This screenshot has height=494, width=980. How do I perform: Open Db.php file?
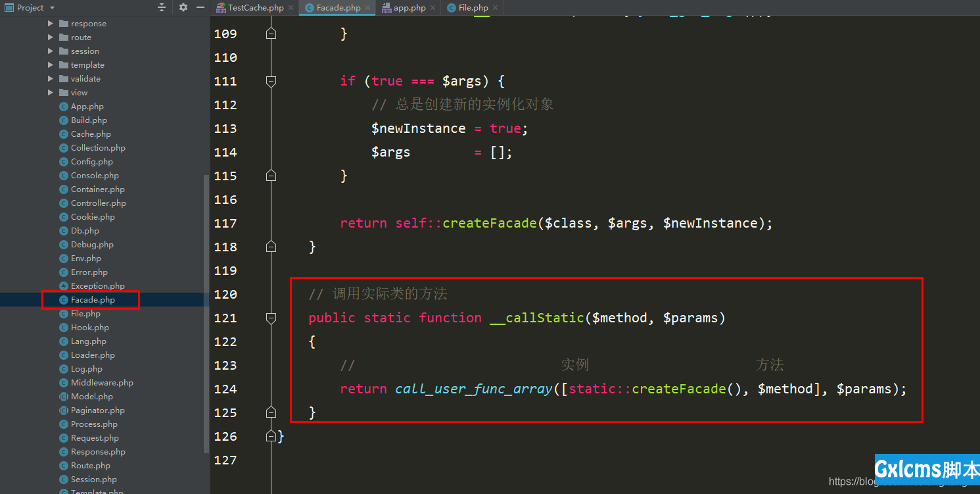point(85,231)
